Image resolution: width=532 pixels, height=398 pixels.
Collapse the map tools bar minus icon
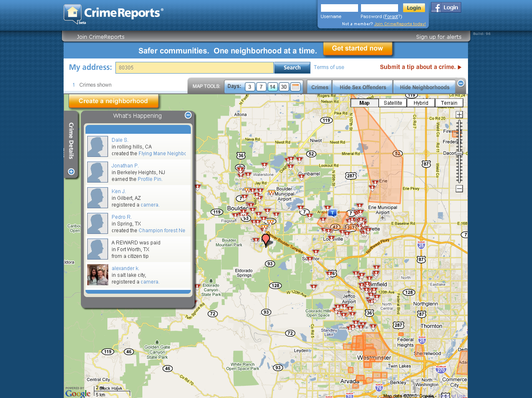(x=460, y=83)
